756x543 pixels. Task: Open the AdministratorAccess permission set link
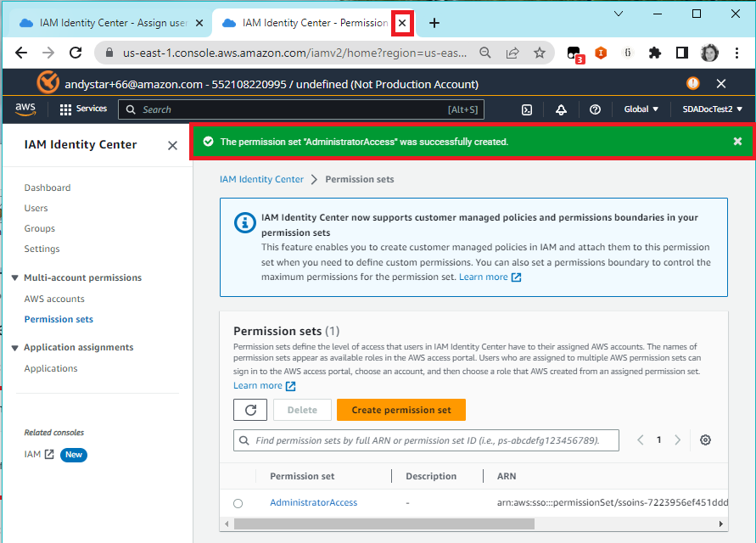click(313, 502)
